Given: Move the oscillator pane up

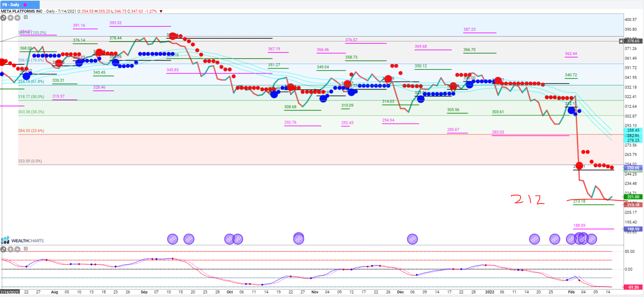Looking at the screenshot, I should click(x=17, y=249).
